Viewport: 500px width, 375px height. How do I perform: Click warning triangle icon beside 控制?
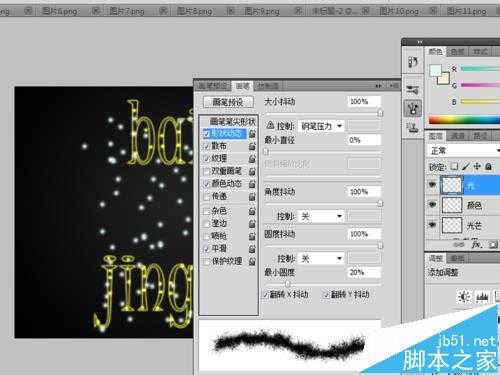click(270, 125)
